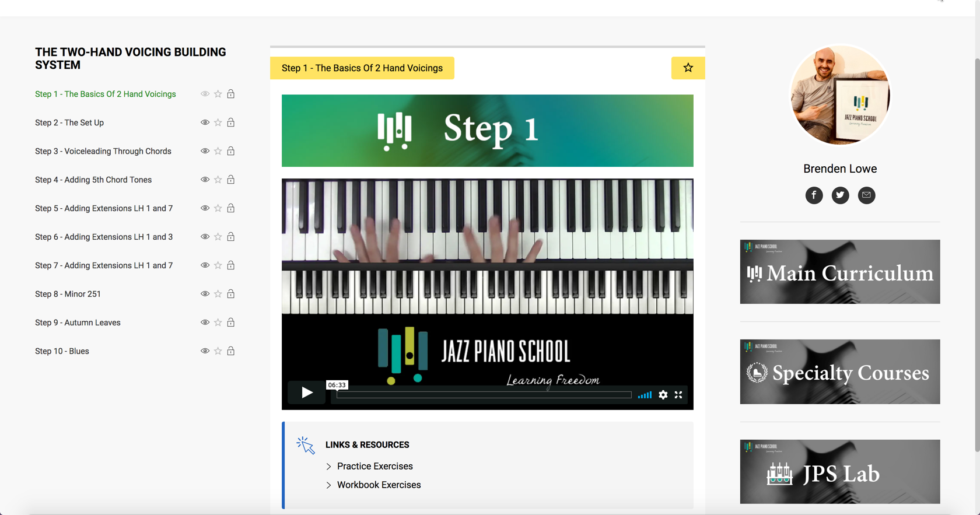
Task: Open the Main Curriculum banner
Action: (839, 272)
